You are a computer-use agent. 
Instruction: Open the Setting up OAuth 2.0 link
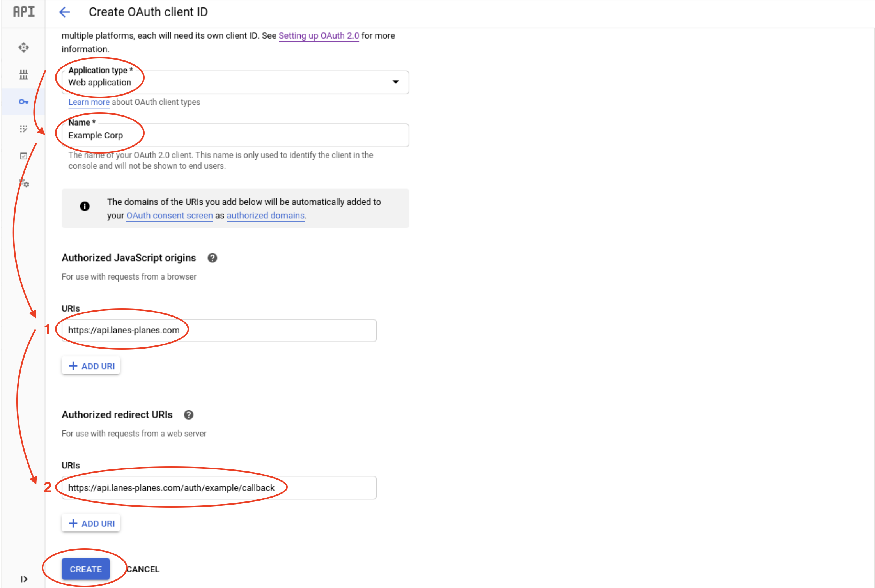coord(319,36)
